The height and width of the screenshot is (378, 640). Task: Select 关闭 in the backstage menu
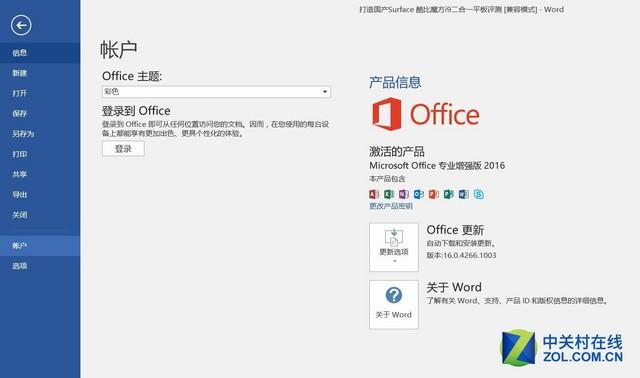(x=40, y=215)
